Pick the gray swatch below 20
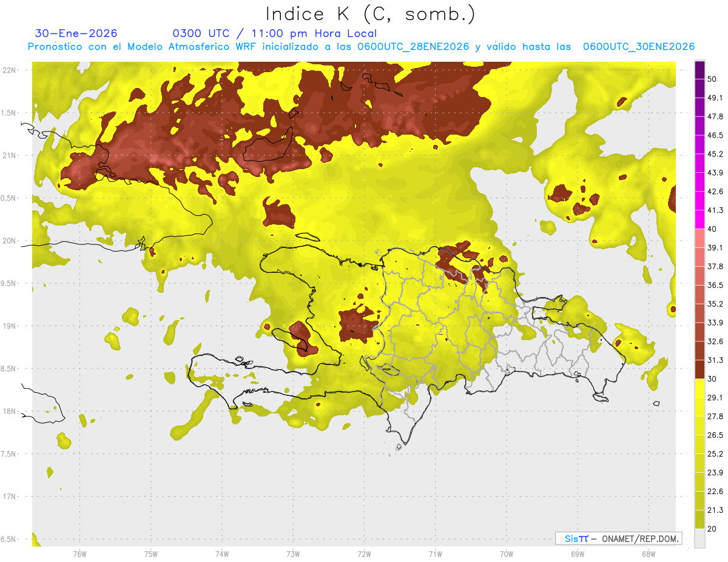This screenshot has width=728, height=562. tap(699, 538)
